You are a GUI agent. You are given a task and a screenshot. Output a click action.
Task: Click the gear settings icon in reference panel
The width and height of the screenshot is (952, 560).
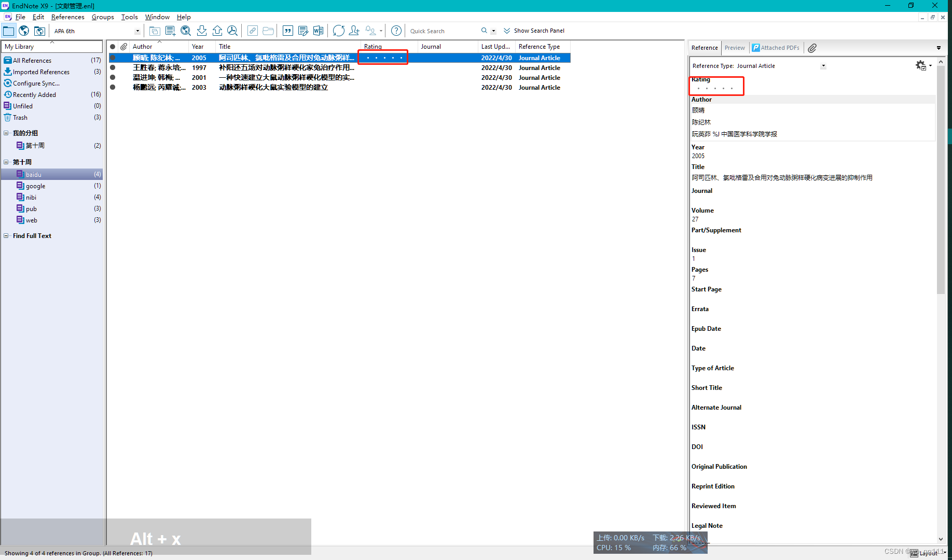click(x=921, y=65)
